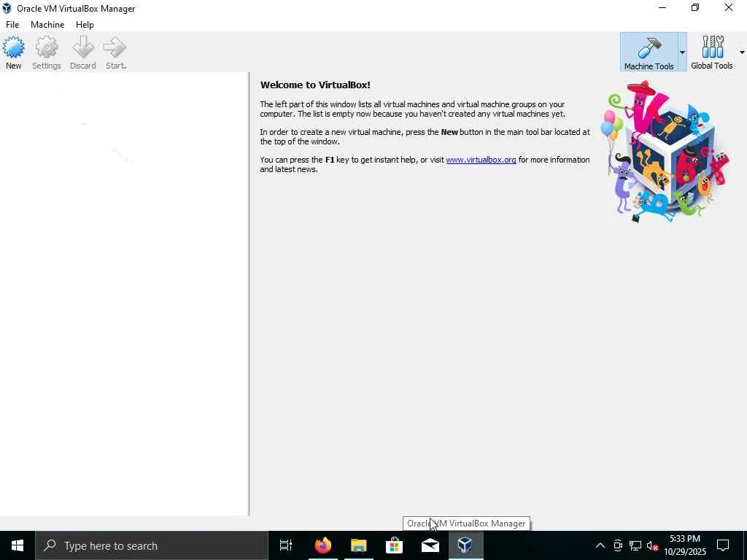Screen dimensions: 747x560
Task: Minimize the VirtualBox Manager window
Action: pos(662,8)
